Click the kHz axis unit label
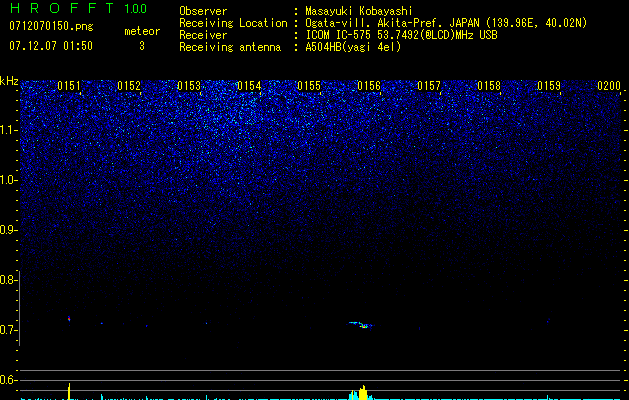The width and height of the screenshot is (629, 400). pyautogui.click(x=9, y=81)
